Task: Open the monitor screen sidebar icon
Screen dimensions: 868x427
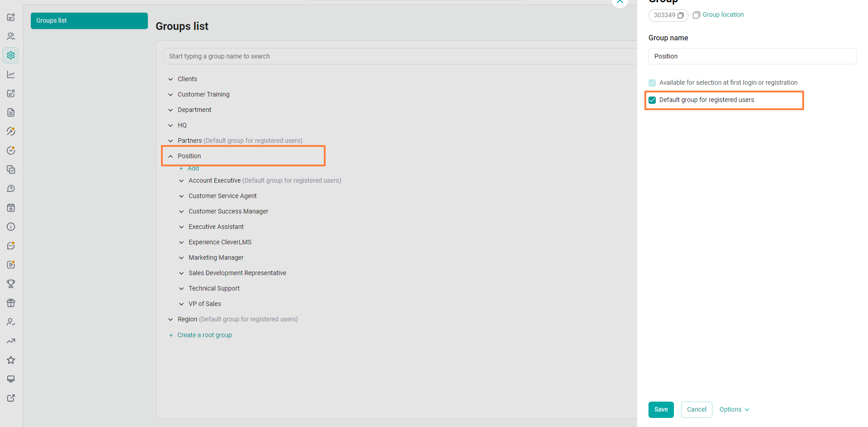Action: coord(11,379)
